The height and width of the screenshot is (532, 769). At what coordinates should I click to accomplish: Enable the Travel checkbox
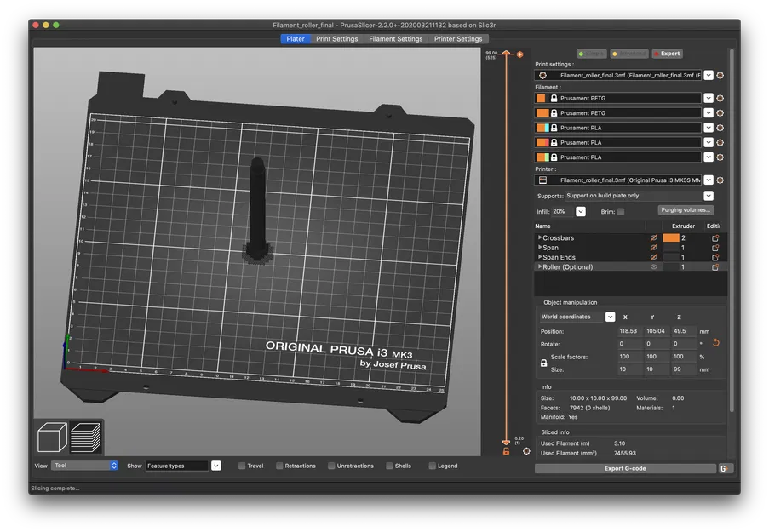pos(242,466)
